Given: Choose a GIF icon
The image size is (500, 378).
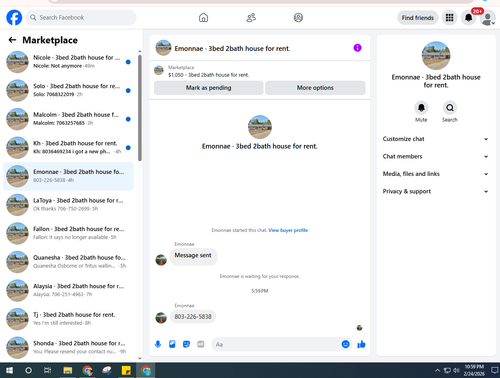Looking at the screenshot, I should coord(201,344).
